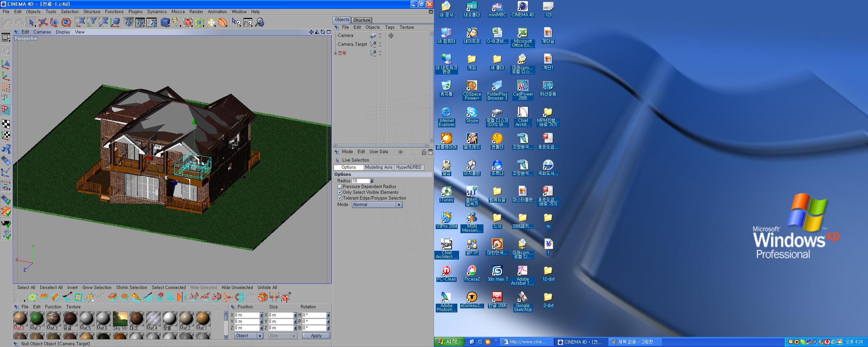Toggle Only Select Visible Elements checkbox

pos(340,192)
